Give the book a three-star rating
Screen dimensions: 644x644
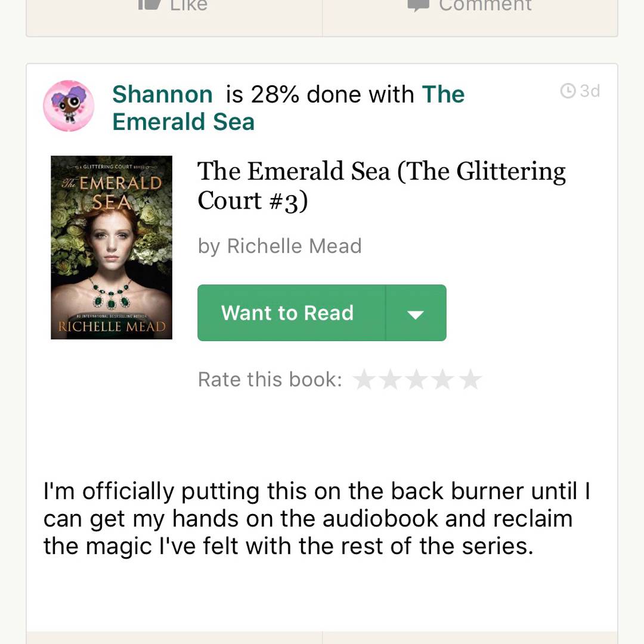417,380
